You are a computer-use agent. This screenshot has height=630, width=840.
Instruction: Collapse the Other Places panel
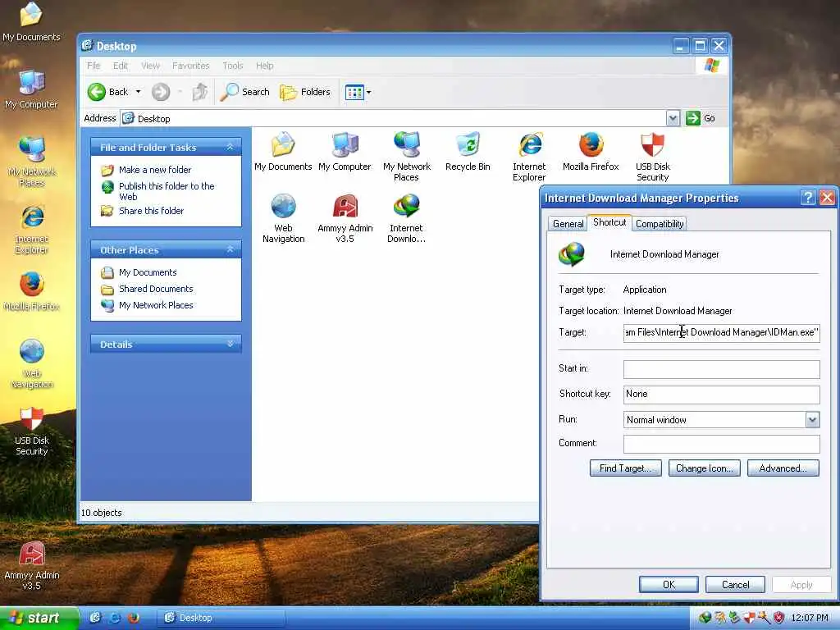tap(231, 249)
